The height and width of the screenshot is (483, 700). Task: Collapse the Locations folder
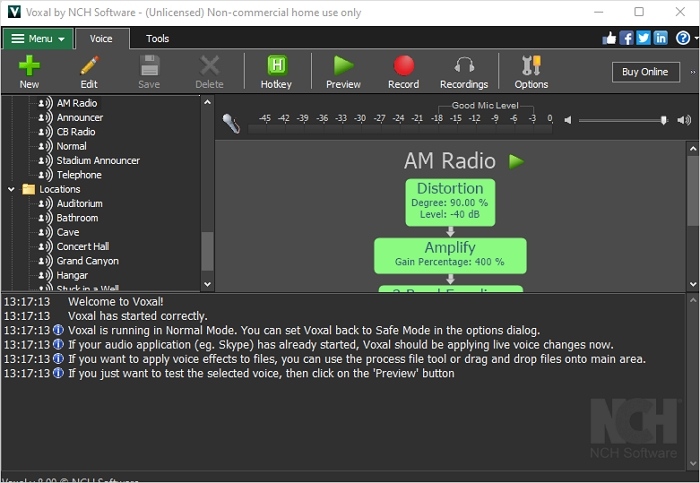click(12, 189)
